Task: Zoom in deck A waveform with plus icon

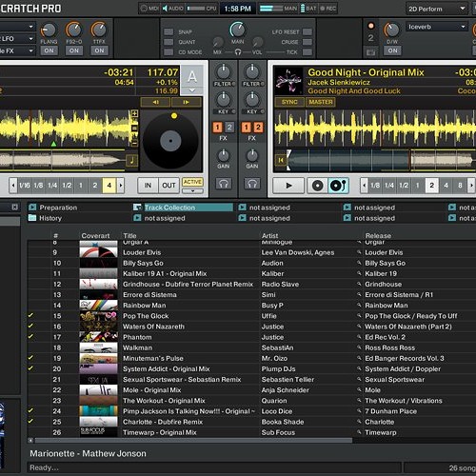Action: (x=134, y=113)
